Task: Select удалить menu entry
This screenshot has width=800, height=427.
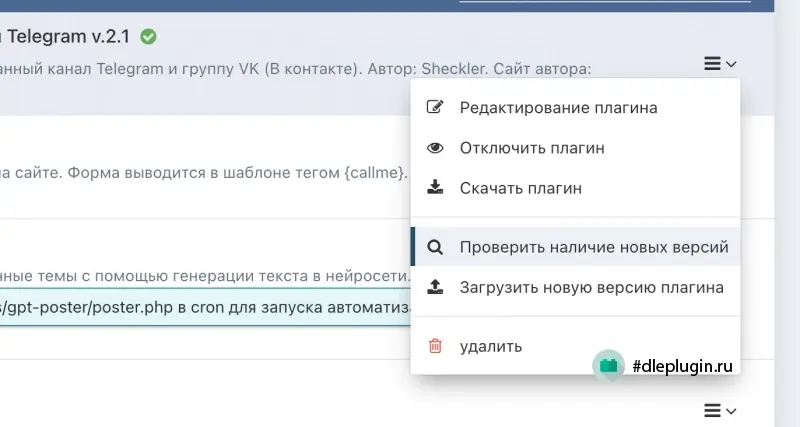Action: click(x=576, y=346)
